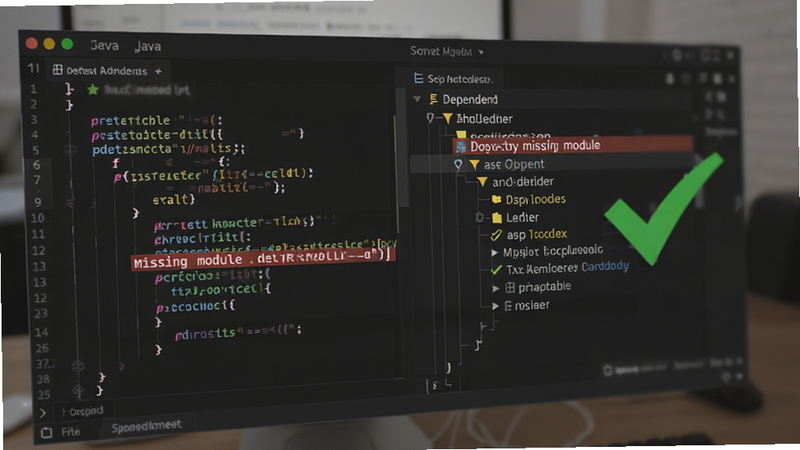Screen dimensions: 800x450
Task: Click the layout icon in top-right title bar
Action: click(707, 55)
